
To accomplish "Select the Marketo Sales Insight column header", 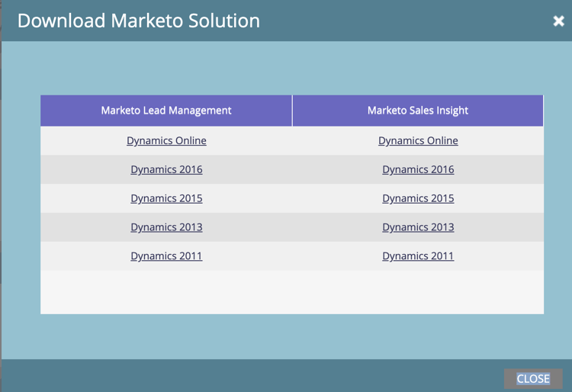I will pos(418,111).
